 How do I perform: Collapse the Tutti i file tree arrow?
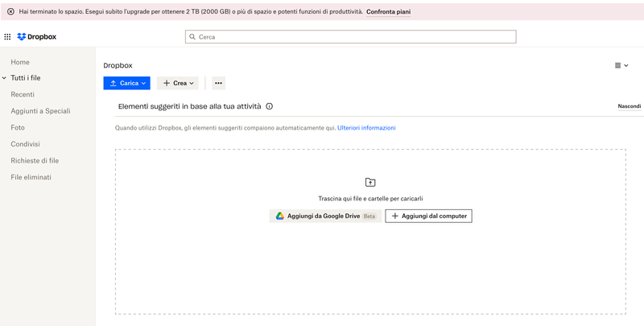4,78
